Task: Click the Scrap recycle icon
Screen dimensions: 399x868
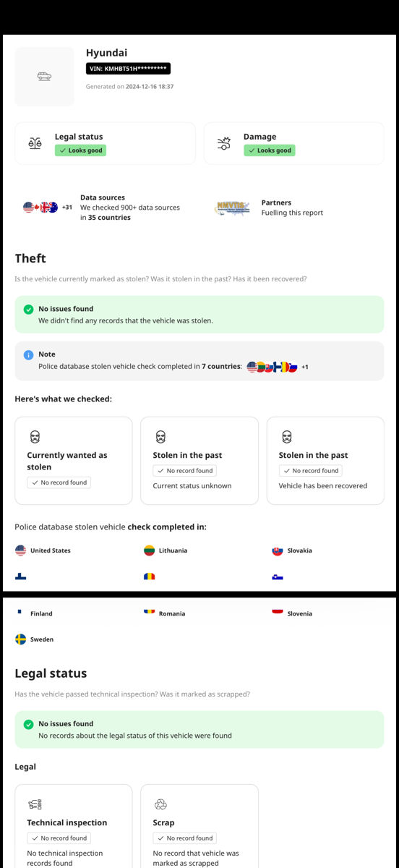Action: [x=160, y=804]
